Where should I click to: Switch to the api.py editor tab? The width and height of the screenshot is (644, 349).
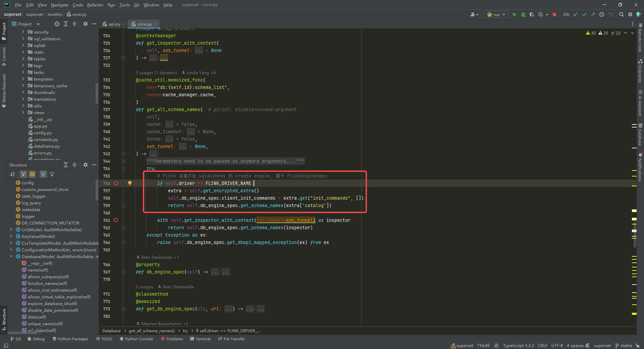tap(114, 24)
